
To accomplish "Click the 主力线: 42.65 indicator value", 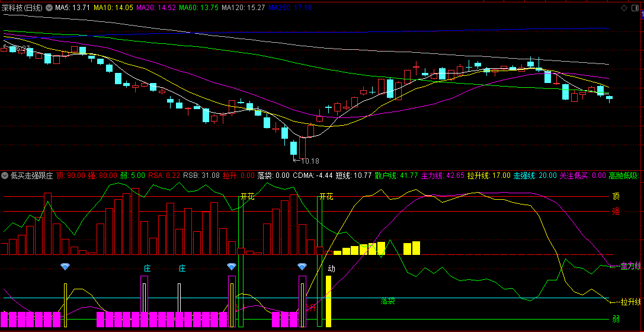I will 443,176.
